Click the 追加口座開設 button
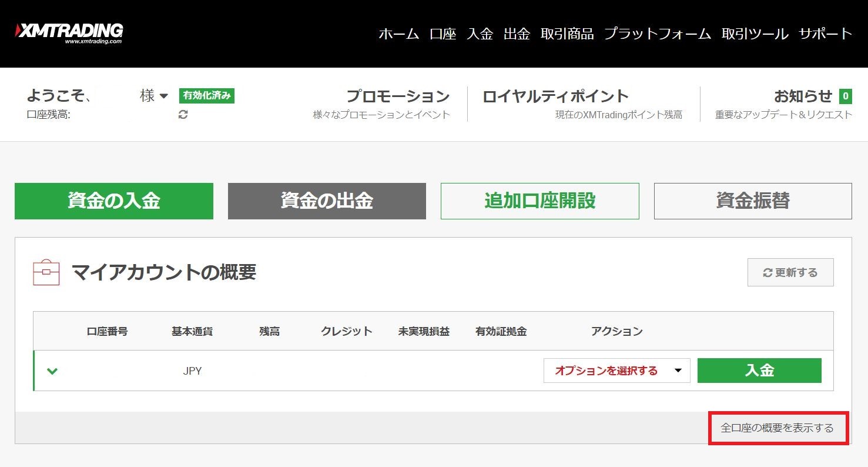 539,201
